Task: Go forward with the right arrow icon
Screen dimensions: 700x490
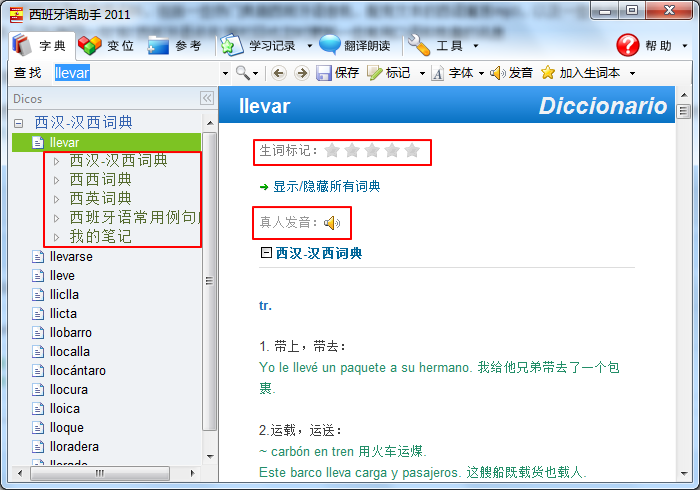Action: click(302, 73)
